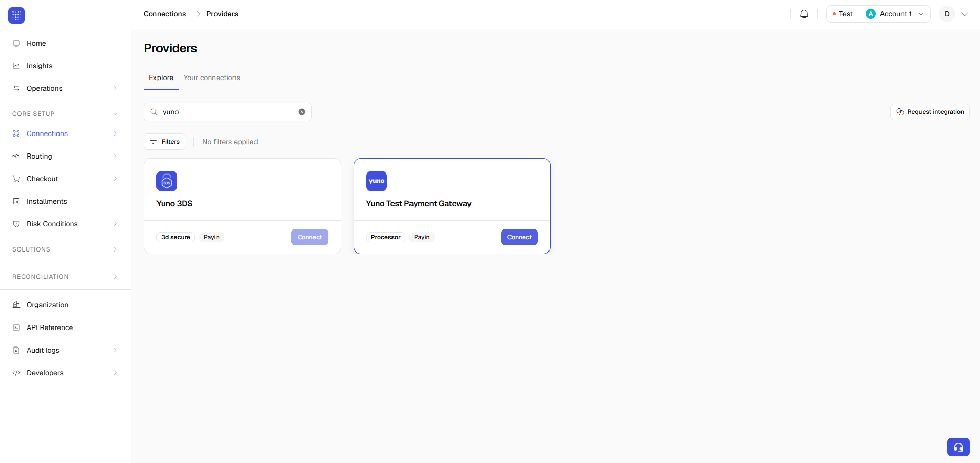Image resolution: width=980 pixels, height=463 pixels.
Task: Open the user profile D menu
Action: (953, 14)
